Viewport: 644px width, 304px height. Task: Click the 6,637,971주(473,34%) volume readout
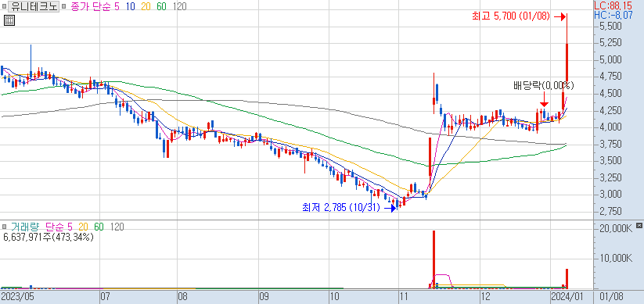click(x=49, y=237)
